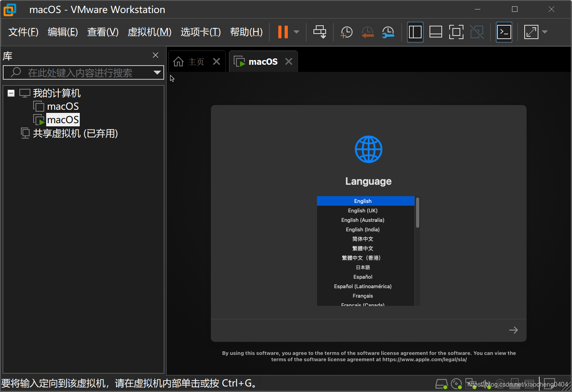Screen dimensions: 572x392
Task: Take a snapshot of this virtual machine
Action: click(346, 32)
